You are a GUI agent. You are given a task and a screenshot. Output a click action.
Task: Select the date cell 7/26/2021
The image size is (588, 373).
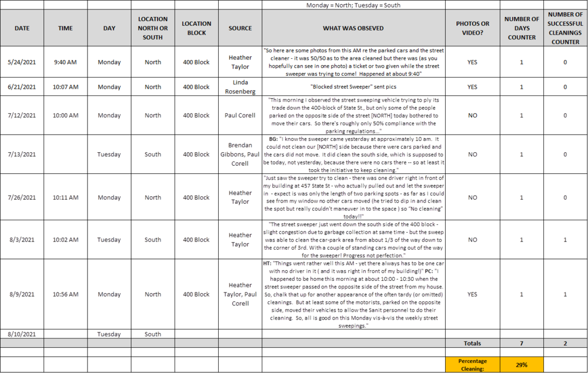pyautogui.click(x=22, y=197)
